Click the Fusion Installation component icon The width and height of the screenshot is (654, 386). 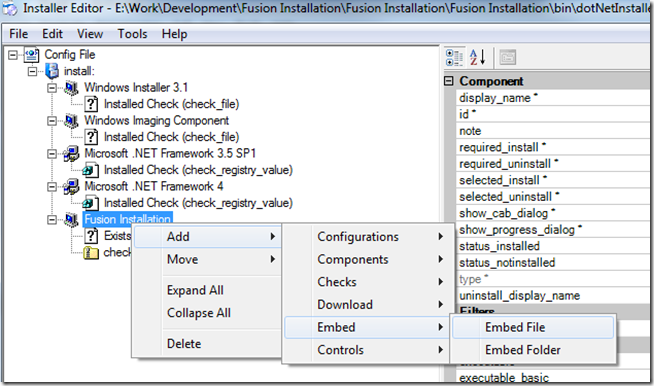71,219
